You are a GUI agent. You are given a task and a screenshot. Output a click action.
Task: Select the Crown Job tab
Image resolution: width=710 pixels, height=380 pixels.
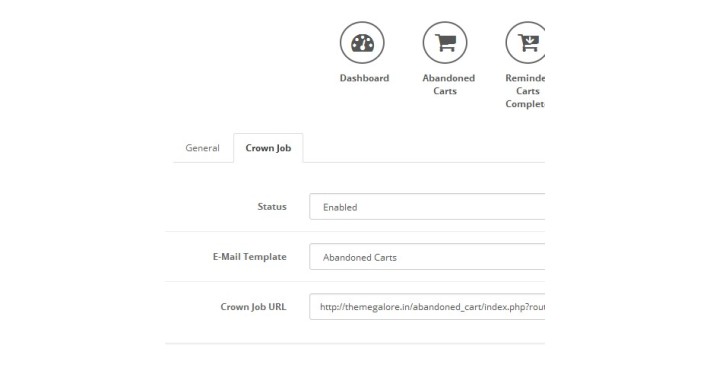[x=268, y=148]
